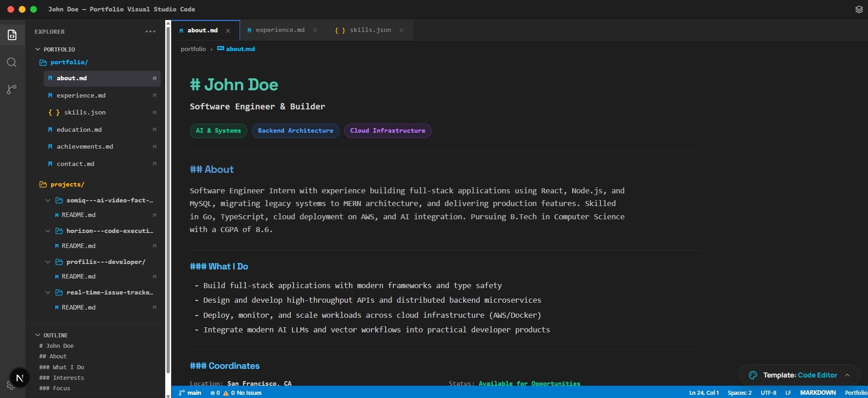Open the Source Control branch icon
Image resolution: width=868 pixels, height=398 pixels.
12,89
